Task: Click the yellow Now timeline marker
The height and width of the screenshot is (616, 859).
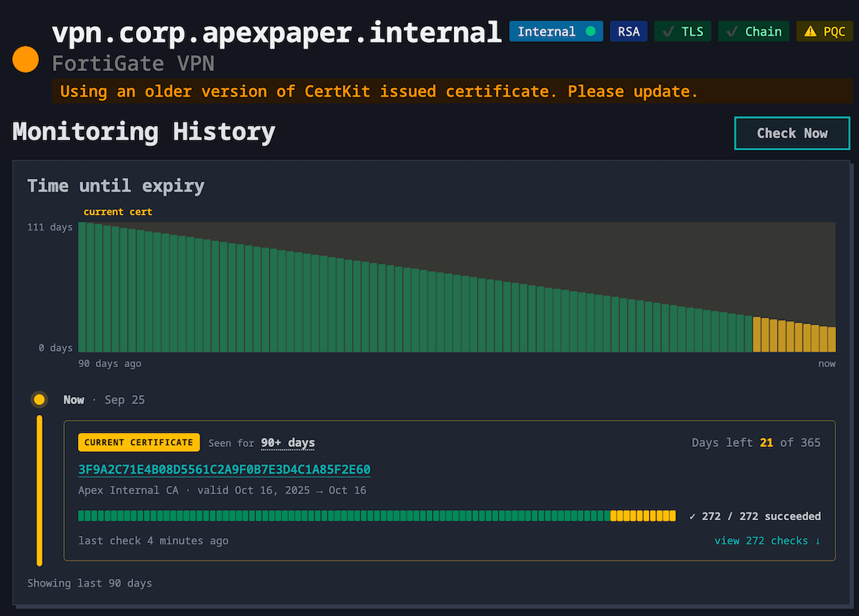Action: pyautogui.click(x=39, y=399)
